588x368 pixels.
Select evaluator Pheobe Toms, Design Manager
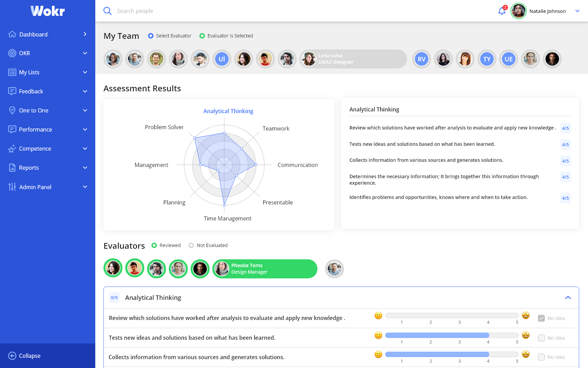coord(265,269)
